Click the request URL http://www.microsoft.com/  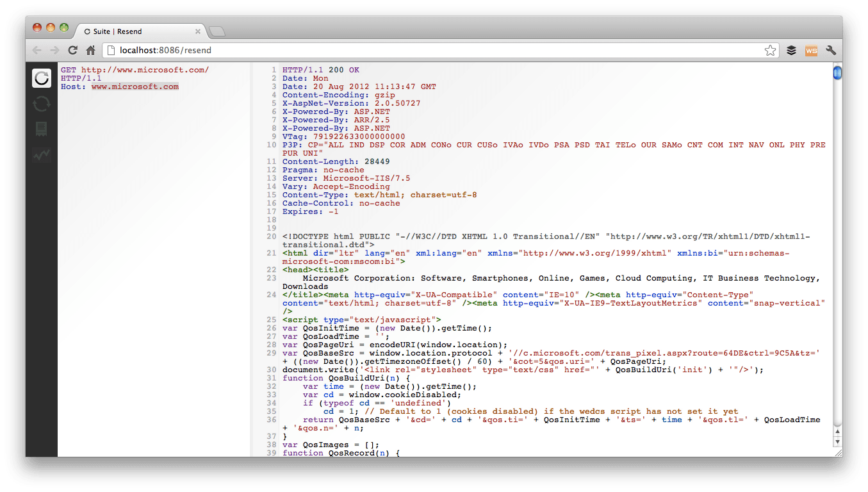pos(145,70)
